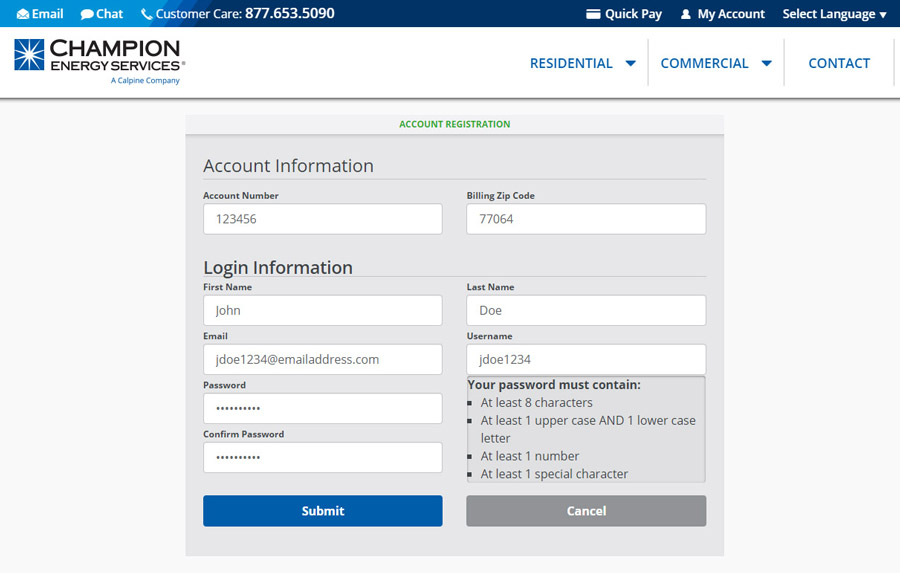Click the 'Account Information' section title
The width and height of the screenshot is (900, 573).
(288, 165)
